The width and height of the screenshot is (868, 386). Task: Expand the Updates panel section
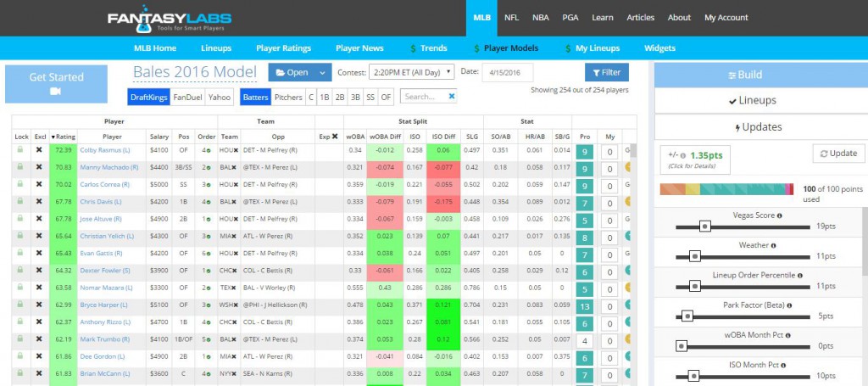pos(759,126)
